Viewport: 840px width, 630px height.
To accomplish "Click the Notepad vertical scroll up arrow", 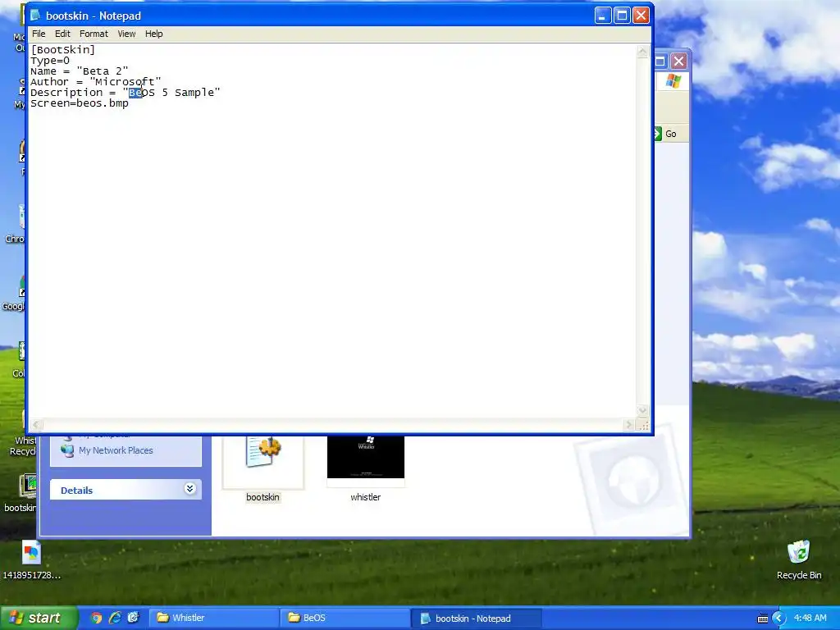I will click(642, 52).
